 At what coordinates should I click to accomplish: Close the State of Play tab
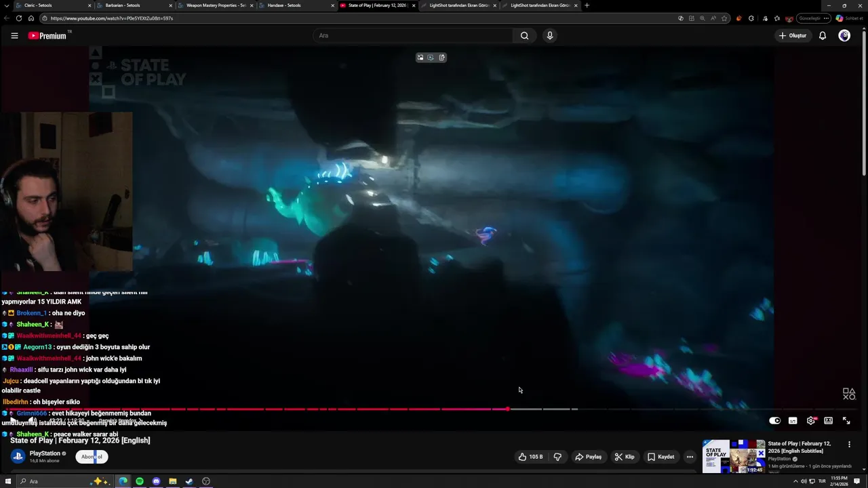(x=414, y=5)
